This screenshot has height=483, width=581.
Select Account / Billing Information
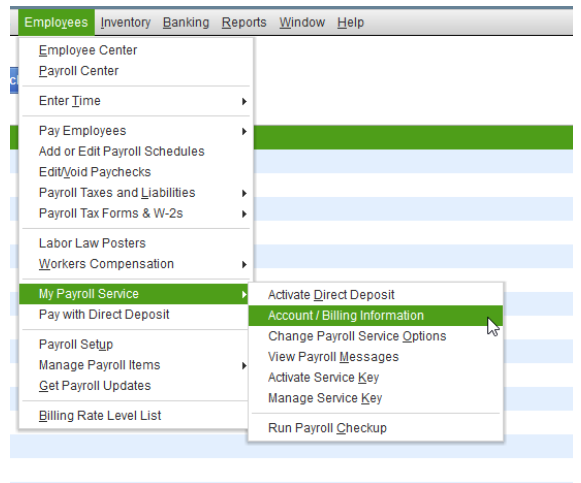pyautogui.click(x=376, y=316)
